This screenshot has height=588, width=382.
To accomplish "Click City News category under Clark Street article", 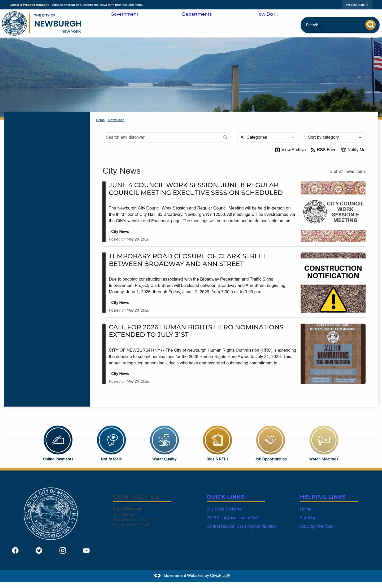I will pyautogui.click(x=120, y=303).
